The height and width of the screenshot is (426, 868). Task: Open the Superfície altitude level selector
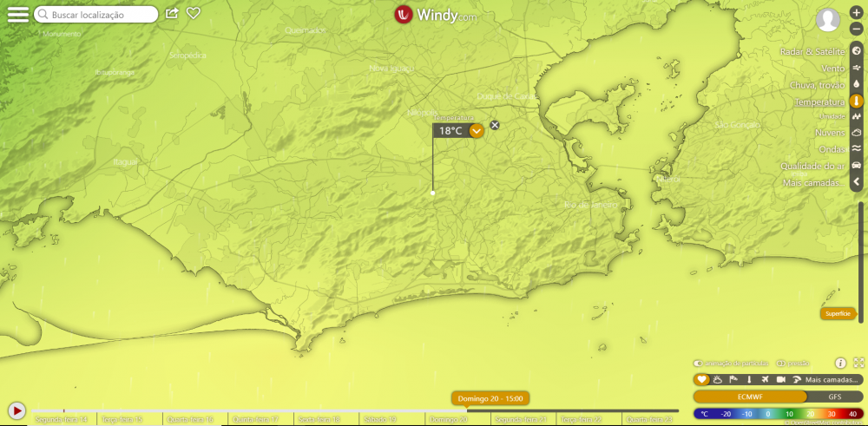[838, 313]
